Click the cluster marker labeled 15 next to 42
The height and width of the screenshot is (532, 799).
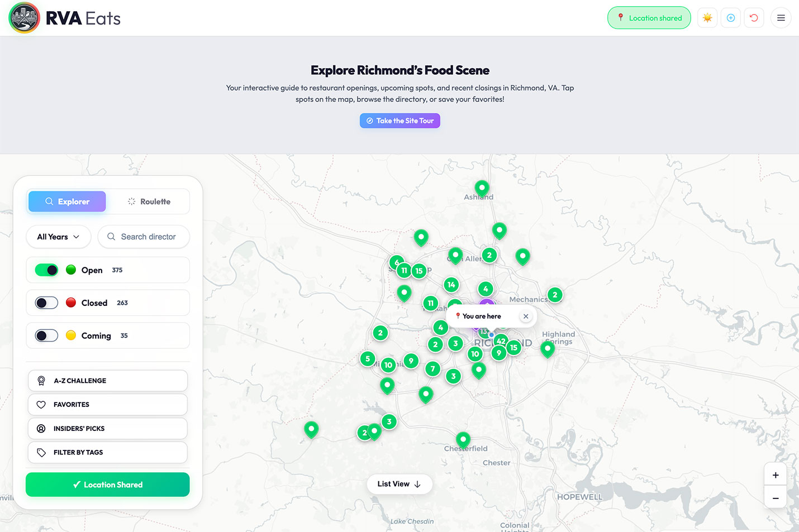513,347
